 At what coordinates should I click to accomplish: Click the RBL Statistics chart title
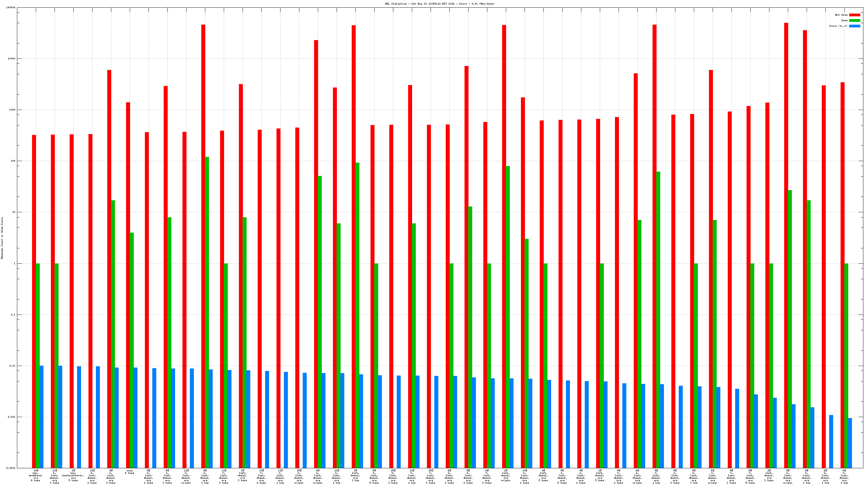point(440,4)
